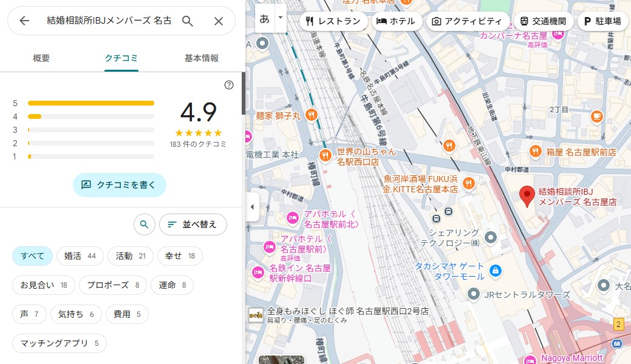Select 麺家 獅子丸 restaurant marker
This screenshot has height=364, width=631.
coord(311,115)
